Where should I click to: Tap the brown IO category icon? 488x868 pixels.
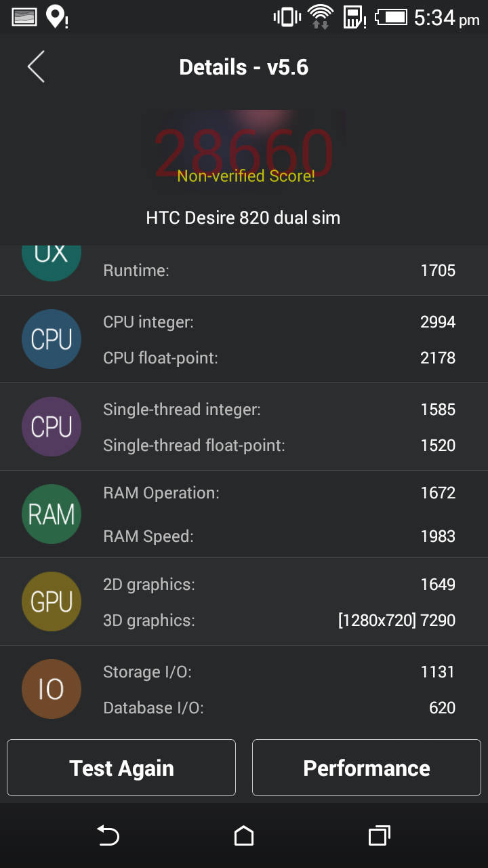[52, 689]
